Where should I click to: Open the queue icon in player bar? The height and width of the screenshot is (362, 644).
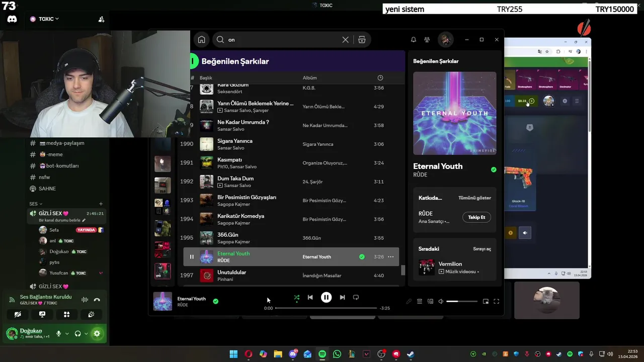(x=420, y=302)
